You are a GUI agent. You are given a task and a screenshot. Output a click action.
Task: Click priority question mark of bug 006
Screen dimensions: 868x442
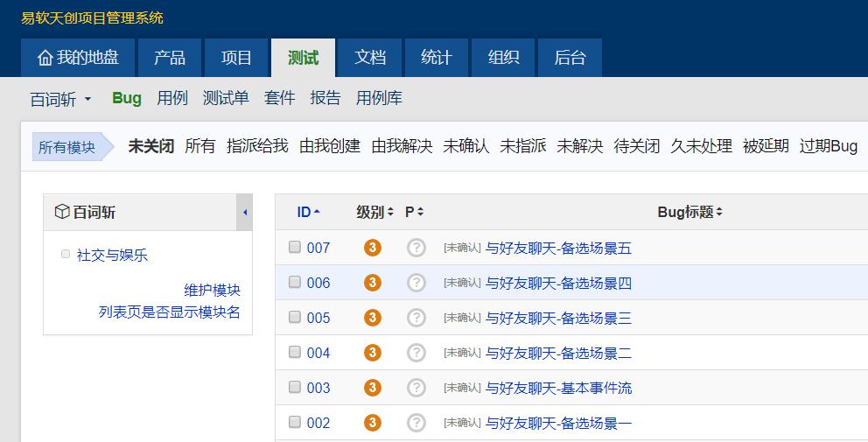click(x=416, y=283)
